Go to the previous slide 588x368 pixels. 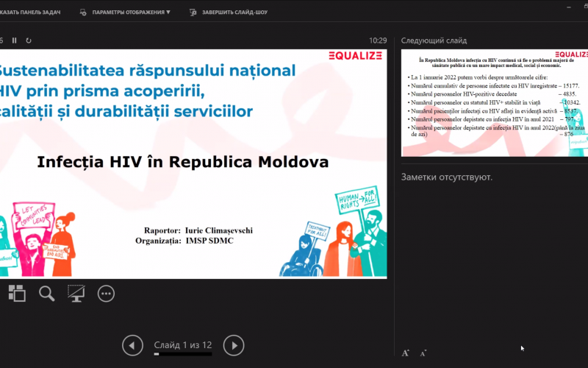(x=132, y=344)
